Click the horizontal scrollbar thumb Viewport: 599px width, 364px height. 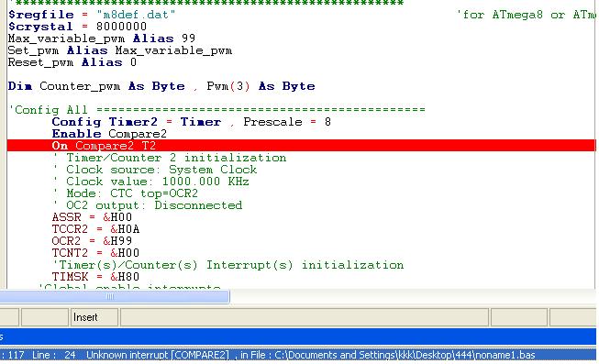(x=115, y=296)
